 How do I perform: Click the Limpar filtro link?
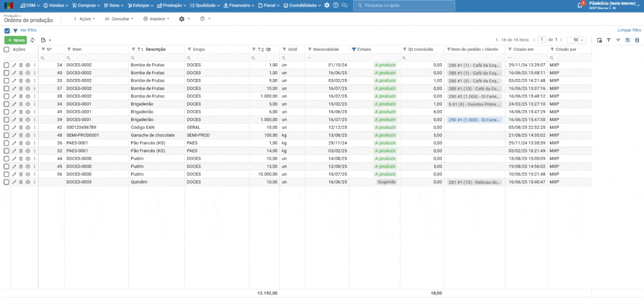[629, 30]
